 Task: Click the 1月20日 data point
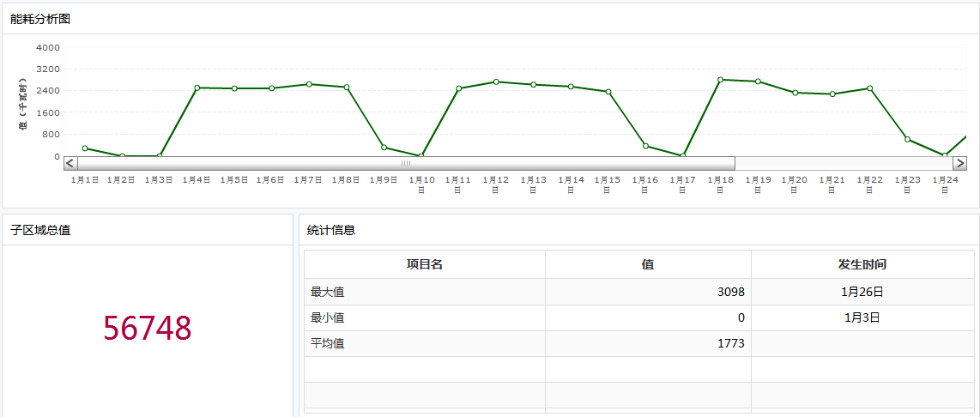click(795, 93)
